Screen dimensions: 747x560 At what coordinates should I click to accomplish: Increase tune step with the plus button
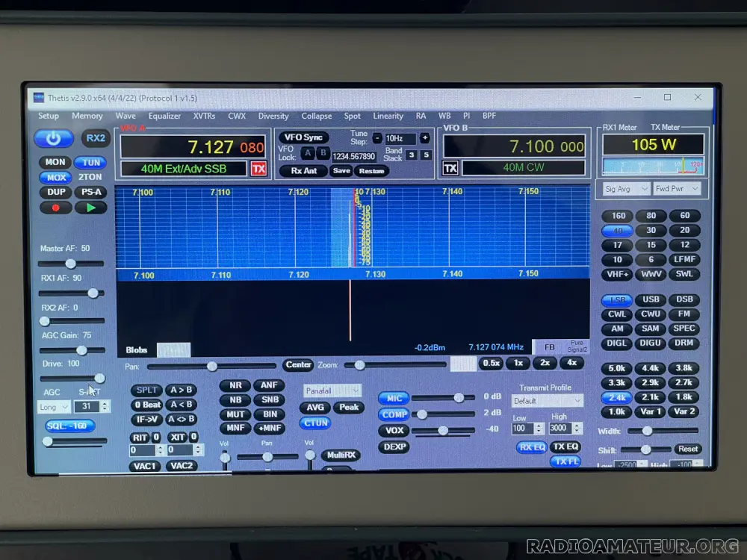(424, 138)
